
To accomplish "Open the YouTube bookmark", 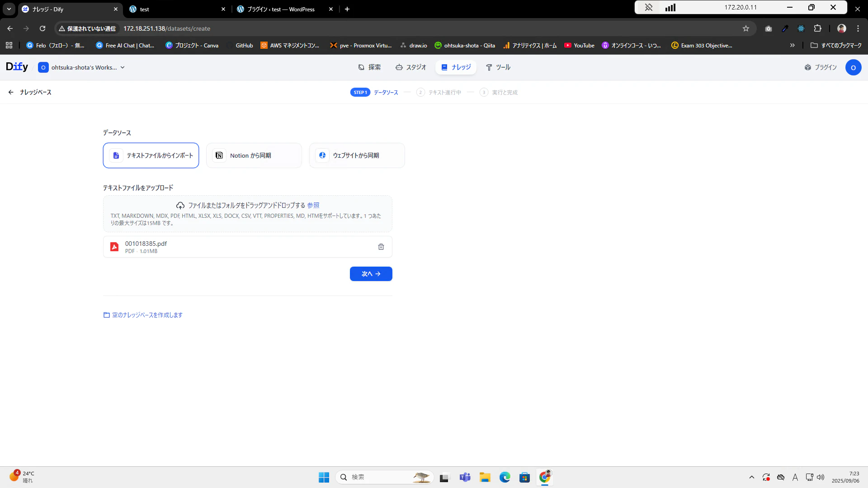I will tap(579, 45).
